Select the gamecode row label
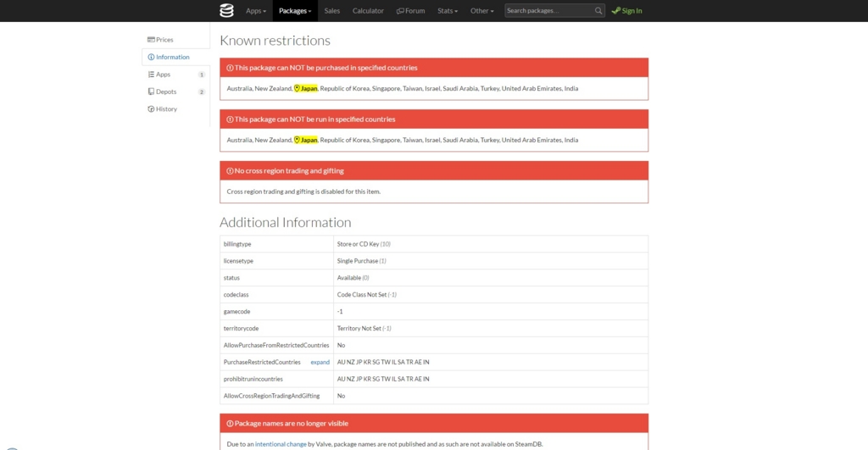The image size is (868, 450). (x=237, y=312)
